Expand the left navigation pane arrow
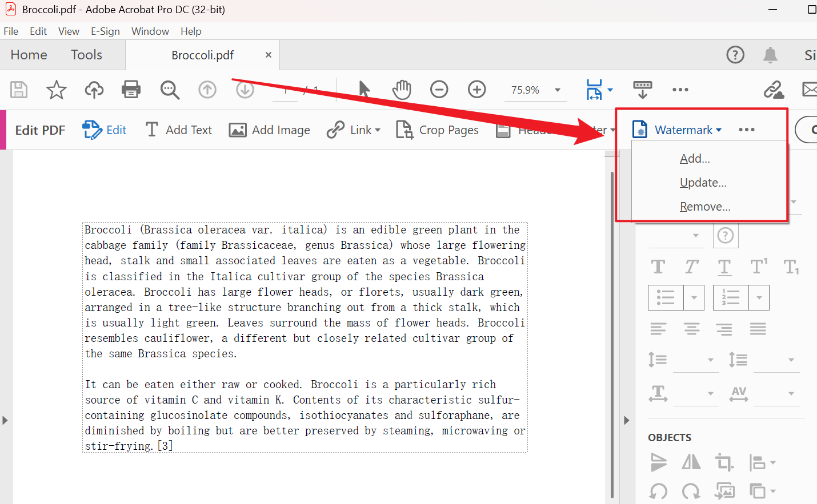The width and height of the screenshot is (817, 504). click(5, 420)
